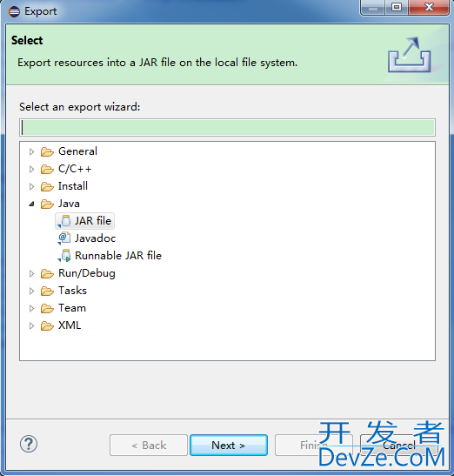Click the General folder icon

[47, 151]
